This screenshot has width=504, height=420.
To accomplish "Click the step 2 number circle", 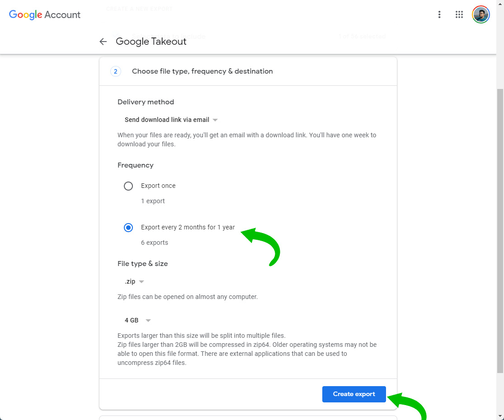I will (x=115, y=71).
